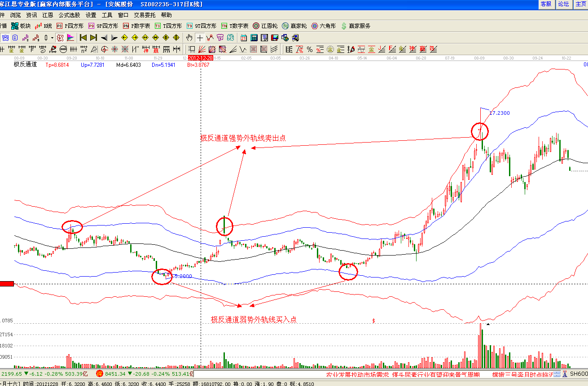
Task: Click the command input field at bottom
Action: pyautogui.click(x=258, y=374)
